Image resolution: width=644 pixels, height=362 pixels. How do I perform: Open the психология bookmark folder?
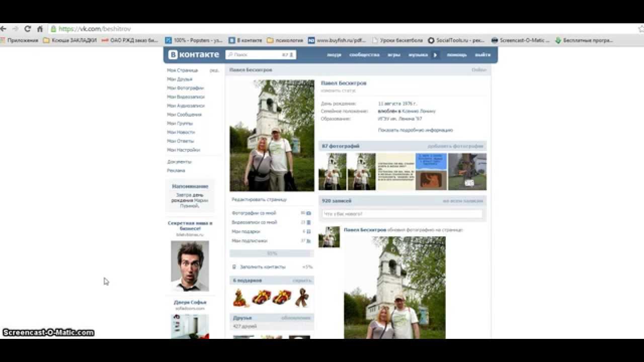point(285,40)
